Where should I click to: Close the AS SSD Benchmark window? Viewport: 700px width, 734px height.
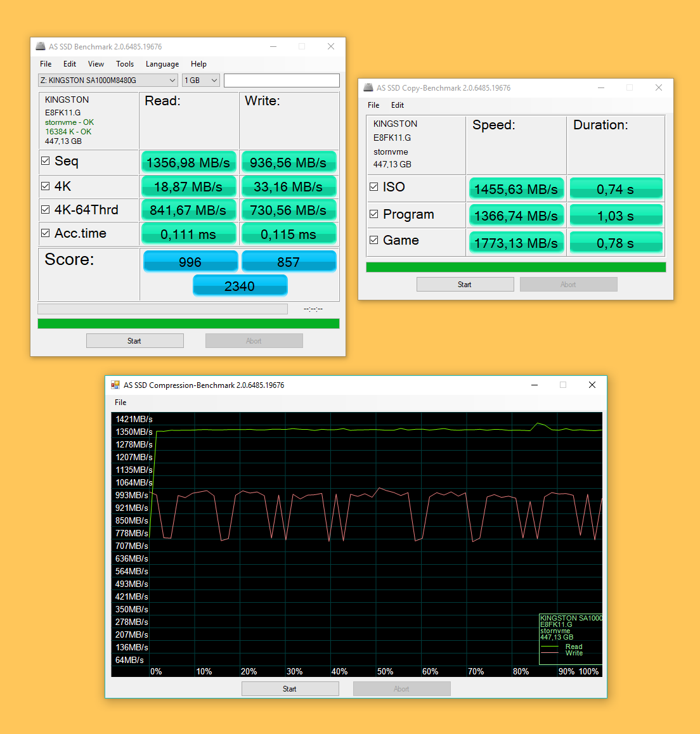pyautogui.click(x=331, y=46)
